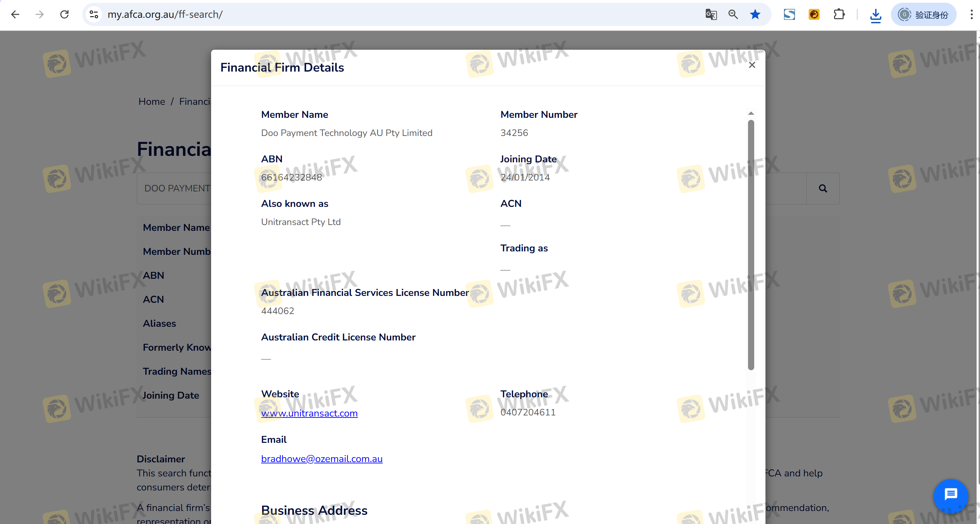Open the Chrome three-dot menu
Image resolution: width=980 pixels, height=524 pixels.
971,14
